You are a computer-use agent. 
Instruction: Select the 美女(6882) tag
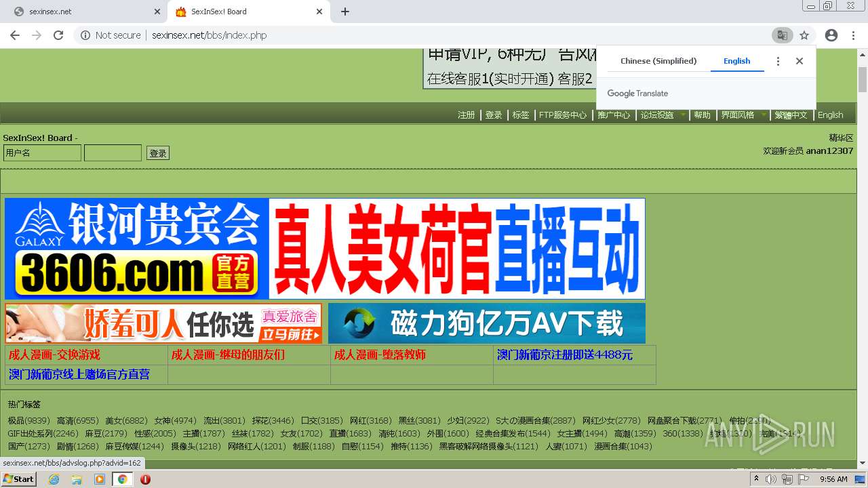(x=126, y=421)
